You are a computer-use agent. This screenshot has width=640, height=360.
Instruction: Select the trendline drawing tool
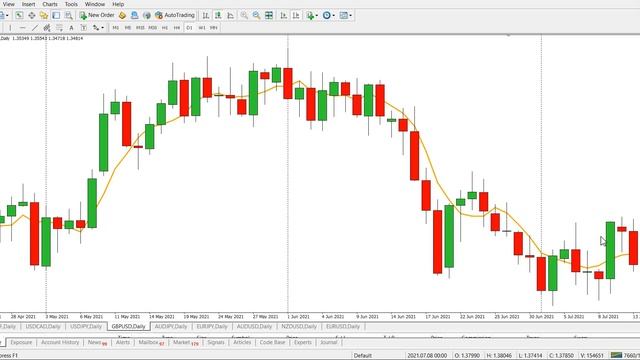(35, 28)
